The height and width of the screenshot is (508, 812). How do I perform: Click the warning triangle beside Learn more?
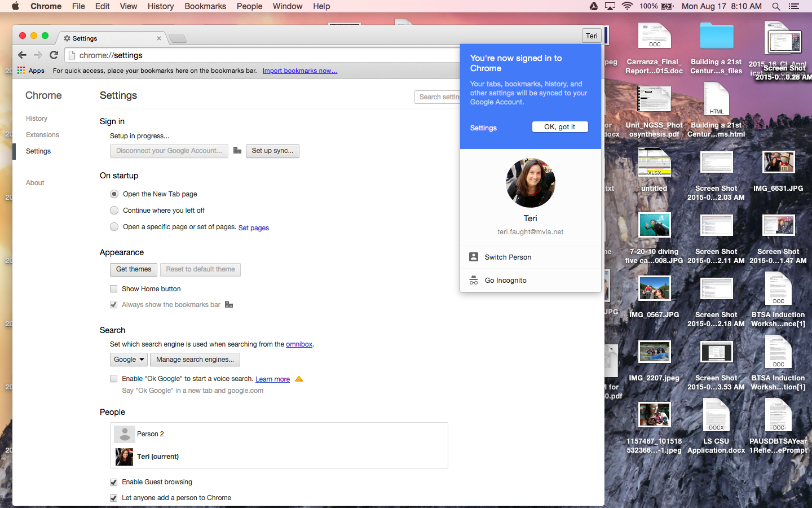[x=299, y=379]
